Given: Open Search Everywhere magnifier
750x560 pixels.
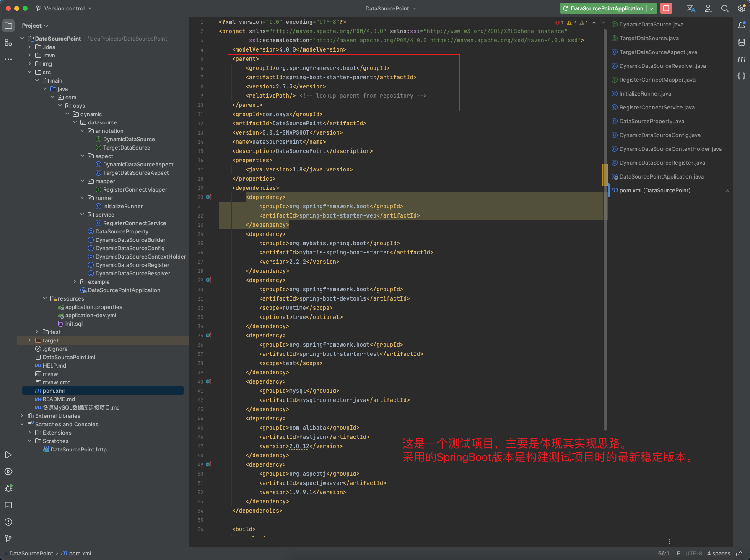Looking at the screenshot, I should pyautogui.click(x=725, y=8).
